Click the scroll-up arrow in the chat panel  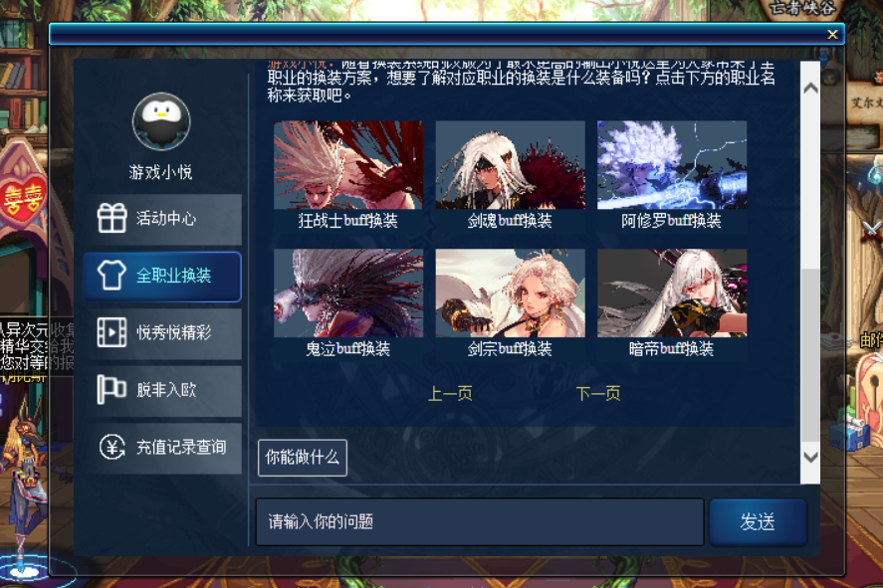(x=810, y=88)
